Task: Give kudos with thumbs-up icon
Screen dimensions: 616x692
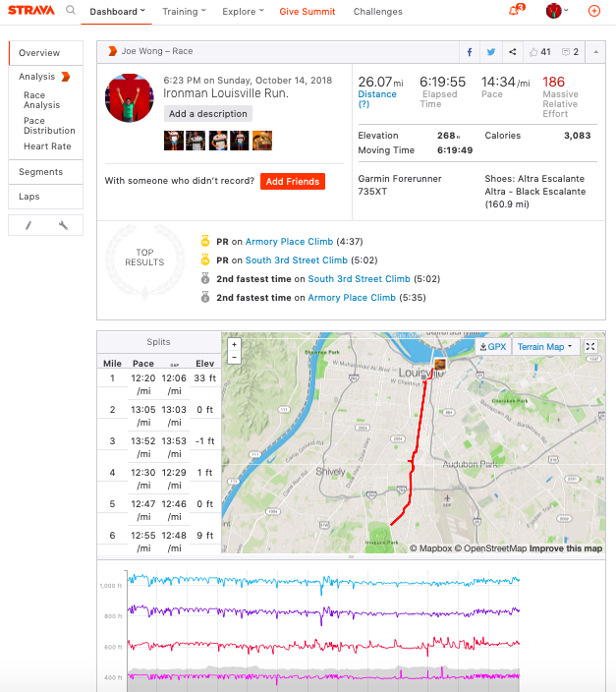Action: (x=539, y=51)
